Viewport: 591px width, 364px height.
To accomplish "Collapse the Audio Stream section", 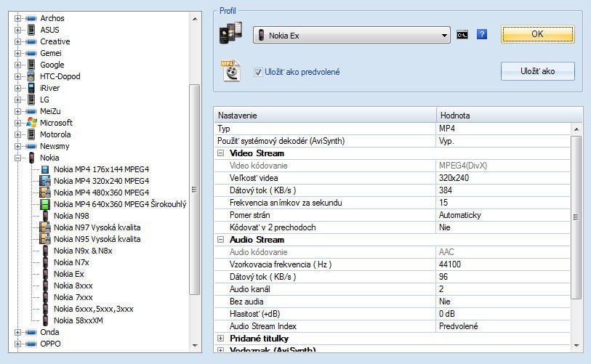I will [220, 239].
